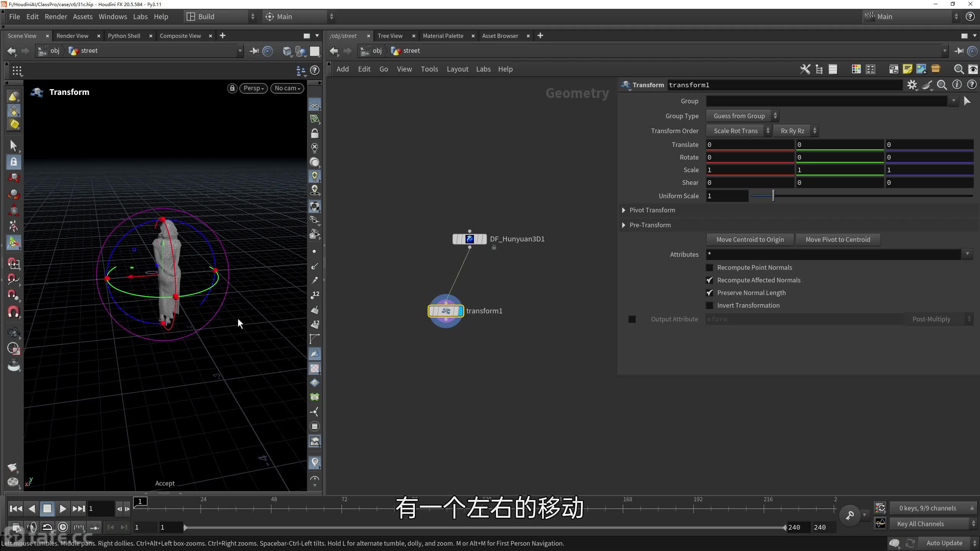Expand the Pivot Transform section

(x=624, y=210)
